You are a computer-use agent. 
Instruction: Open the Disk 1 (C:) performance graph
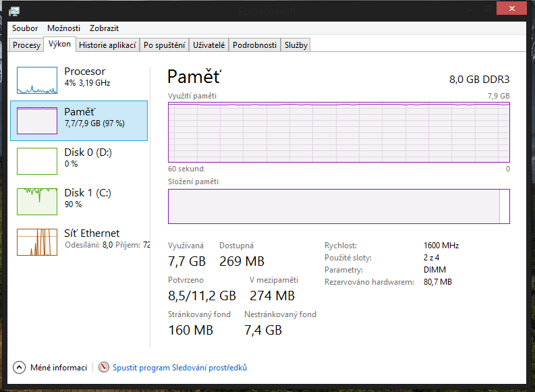point(37,202)
